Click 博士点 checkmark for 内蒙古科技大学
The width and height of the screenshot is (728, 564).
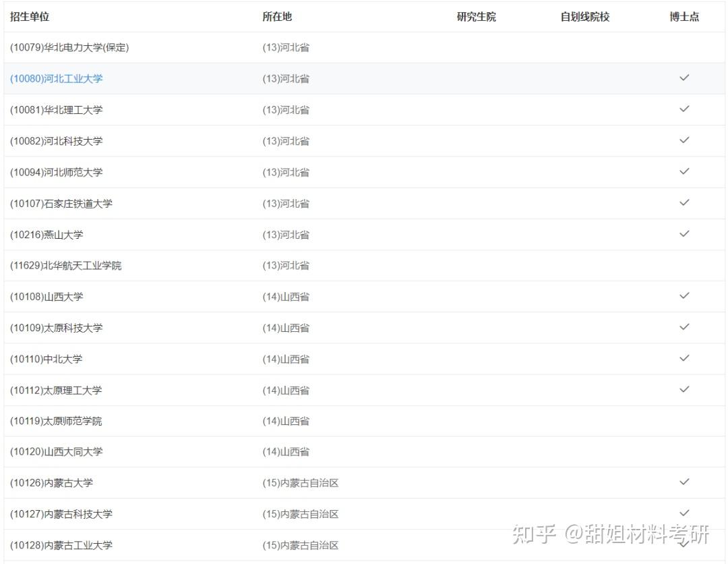click(x=684, y=513)
